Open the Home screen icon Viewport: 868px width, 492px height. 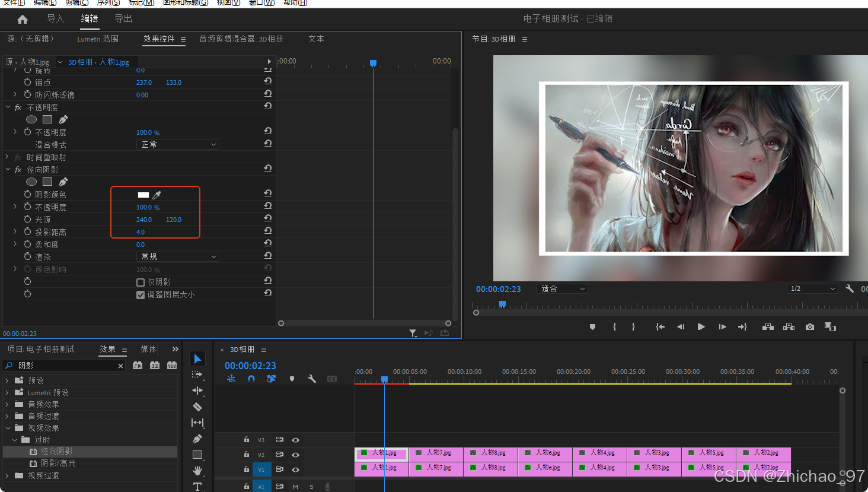click(23, 20)
